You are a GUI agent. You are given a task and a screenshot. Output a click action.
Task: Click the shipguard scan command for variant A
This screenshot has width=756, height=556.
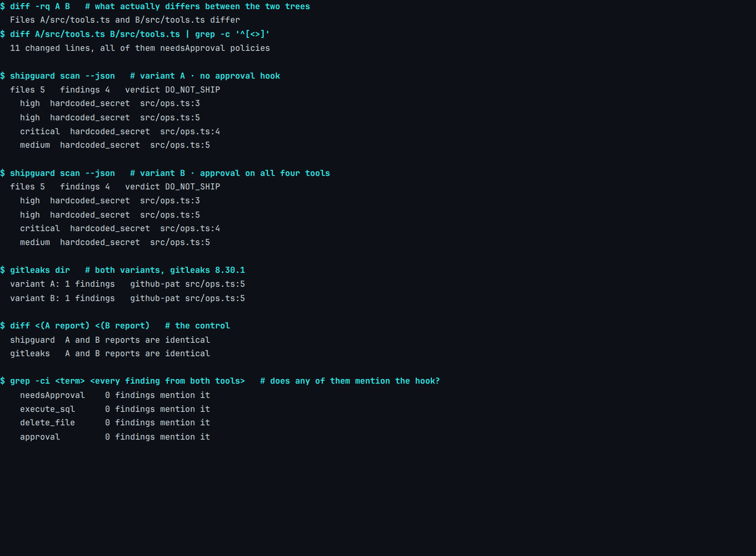140,76
